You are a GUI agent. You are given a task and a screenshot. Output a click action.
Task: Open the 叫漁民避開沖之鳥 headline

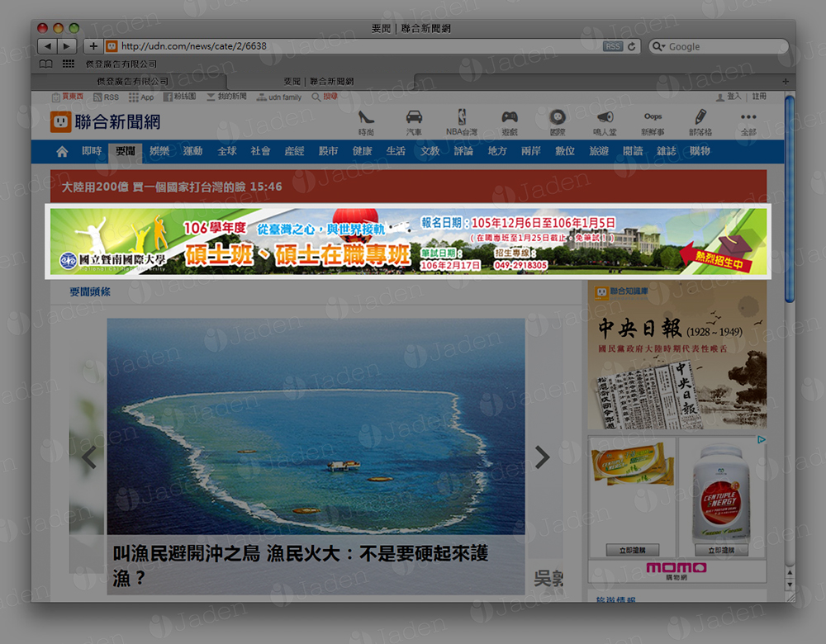coord(301,566)
